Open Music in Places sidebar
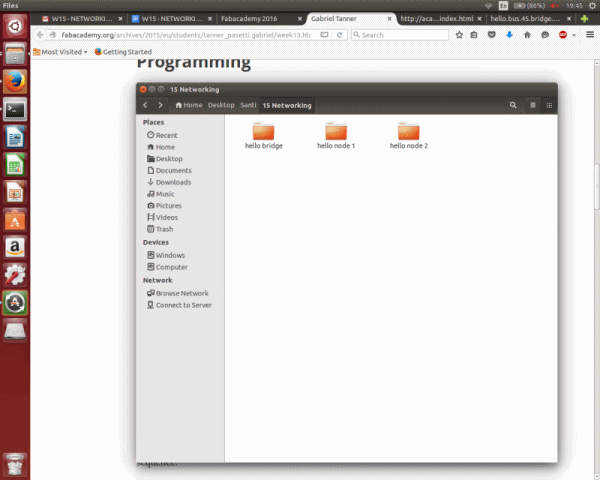600x480 pixels. 161,194
